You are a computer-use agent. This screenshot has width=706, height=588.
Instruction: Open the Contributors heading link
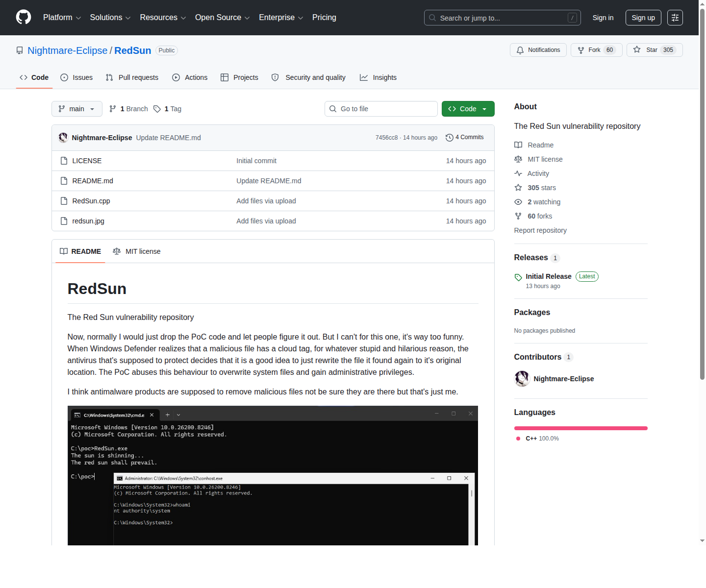tap(543, 357)
